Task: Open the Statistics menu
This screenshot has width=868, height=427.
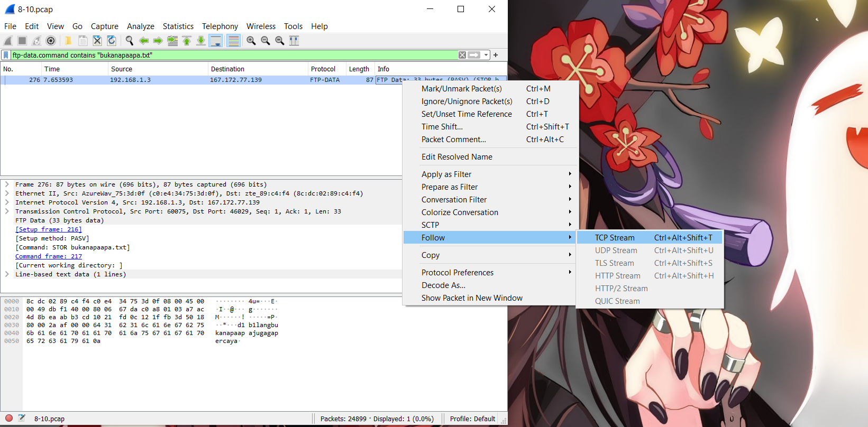Action: [x=178, y=26]
